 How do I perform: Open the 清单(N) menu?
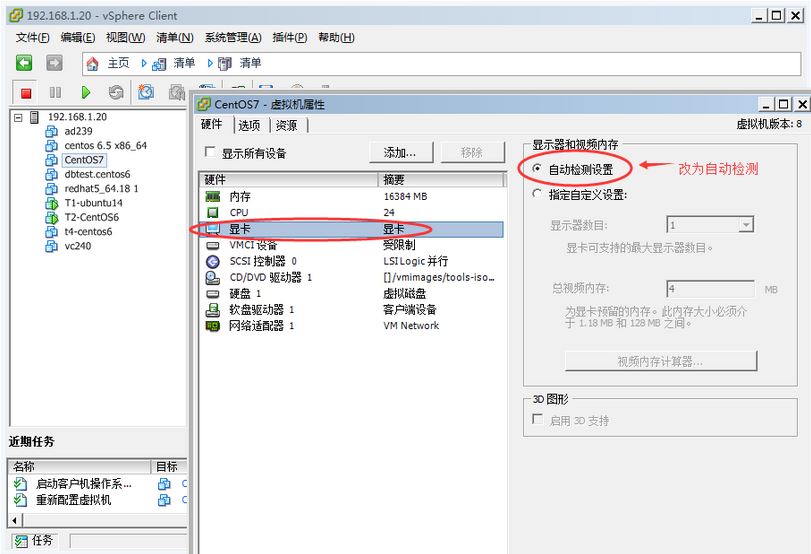coord(175,38)
